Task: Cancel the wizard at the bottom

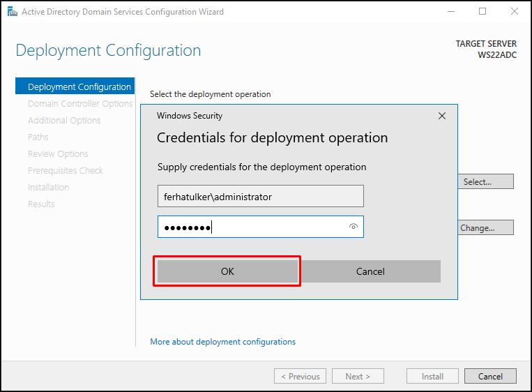Action: click(490, 376)
